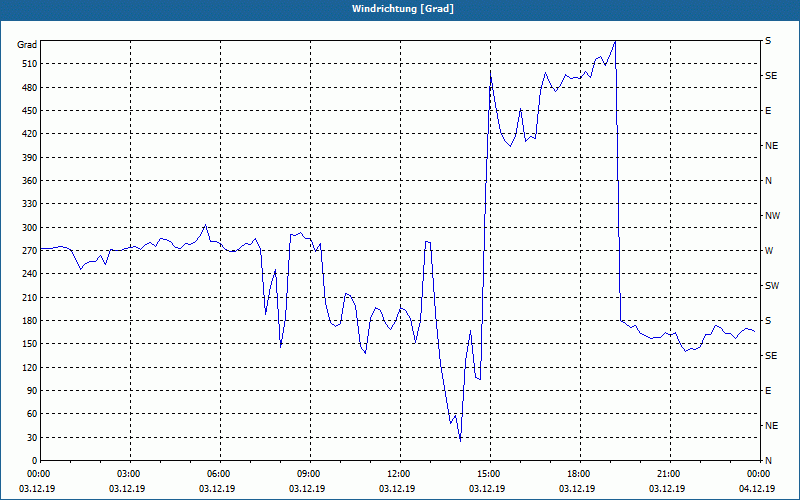Select the E compass label at the 450 gridline

point(768,111)
